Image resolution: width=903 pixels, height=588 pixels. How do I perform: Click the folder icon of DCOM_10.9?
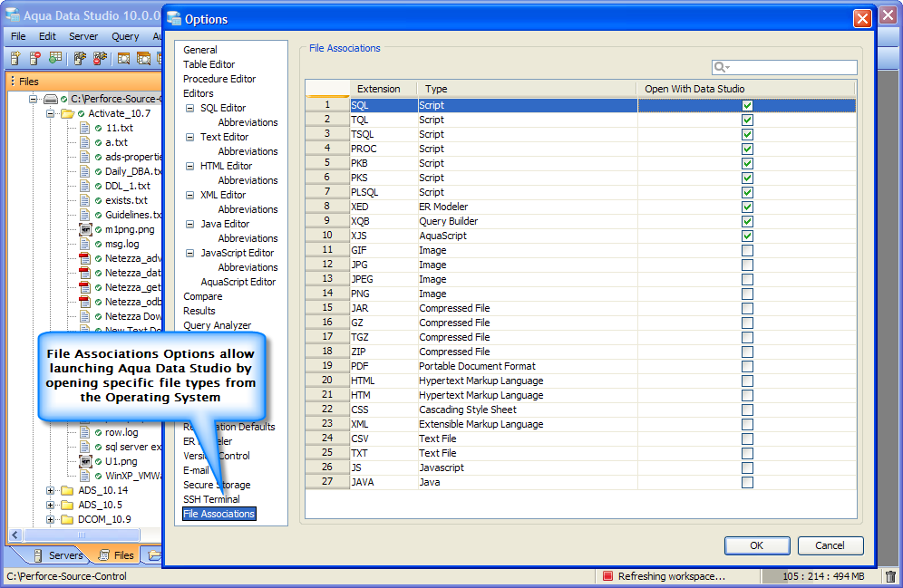click(67, 519)
